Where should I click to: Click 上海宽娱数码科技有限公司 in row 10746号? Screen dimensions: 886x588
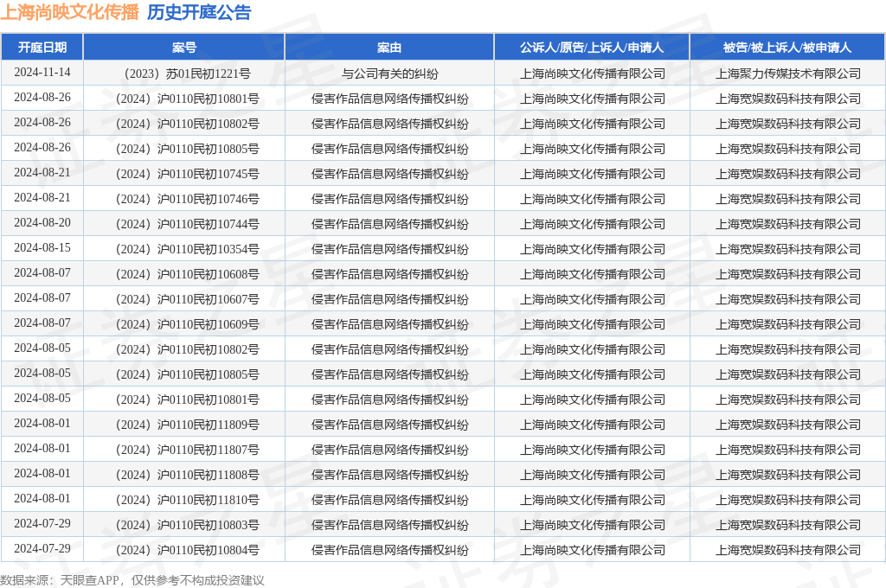pos(787,199)
